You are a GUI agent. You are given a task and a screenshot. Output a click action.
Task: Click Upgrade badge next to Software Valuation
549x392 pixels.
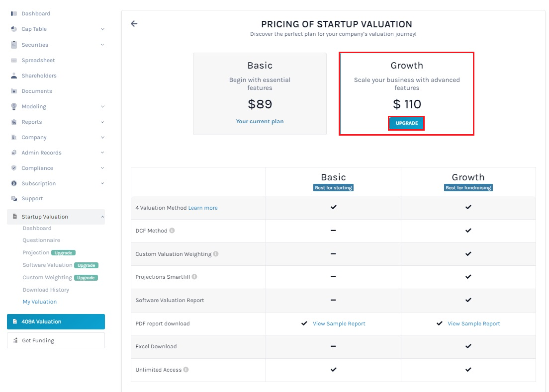pos(86,265)
